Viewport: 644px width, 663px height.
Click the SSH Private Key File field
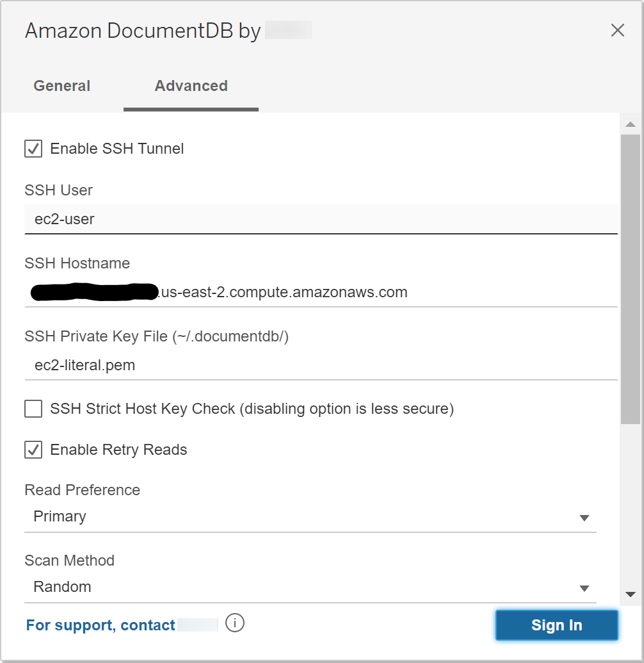(320, 365)
